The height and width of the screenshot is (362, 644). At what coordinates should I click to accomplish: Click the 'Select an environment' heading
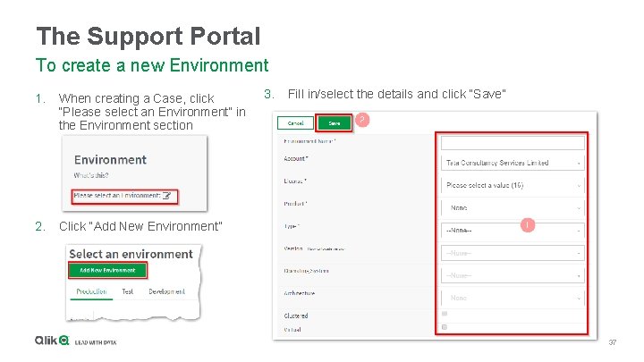(x=131, y=254)
